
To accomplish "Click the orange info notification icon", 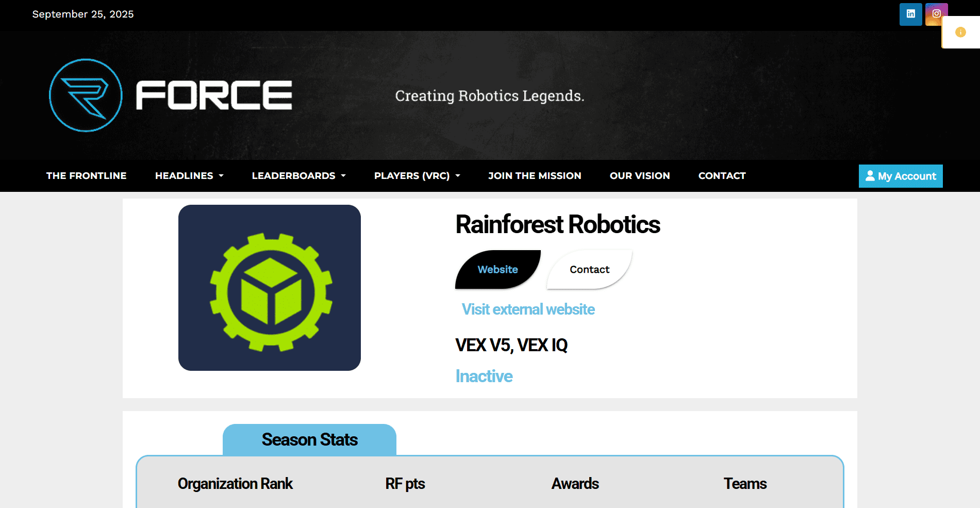I will coord(960,32).
